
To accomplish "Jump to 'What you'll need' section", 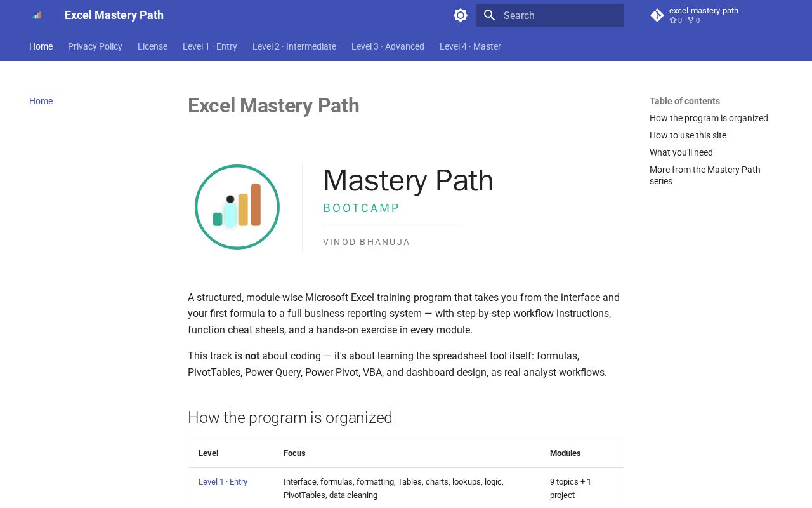I will (x=681, y=152).
